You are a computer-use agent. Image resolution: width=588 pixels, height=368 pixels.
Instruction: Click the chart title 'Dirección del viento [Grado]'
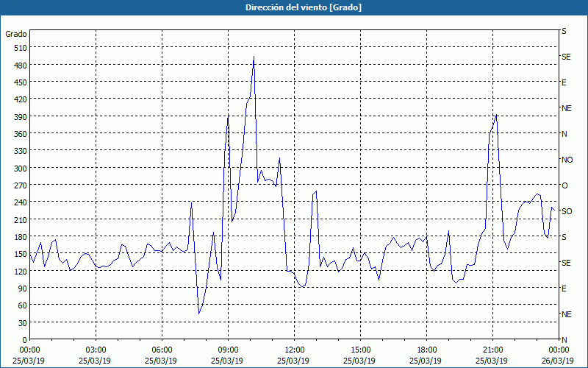point(304,7)
